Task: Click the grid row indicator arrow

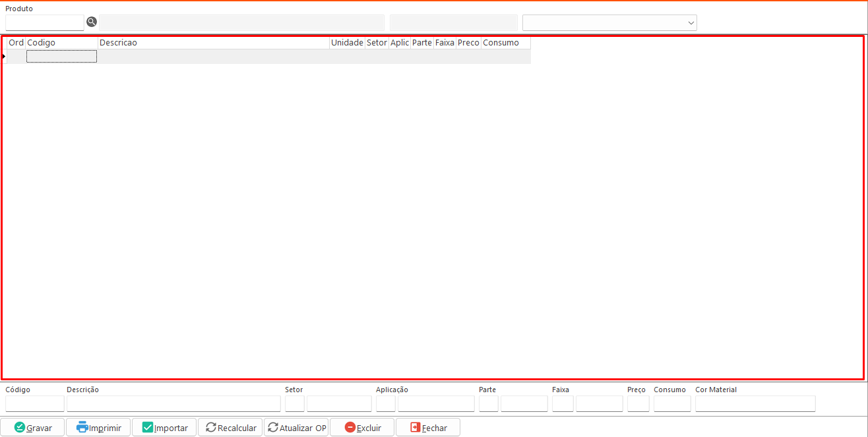Action: pos(4,57)
